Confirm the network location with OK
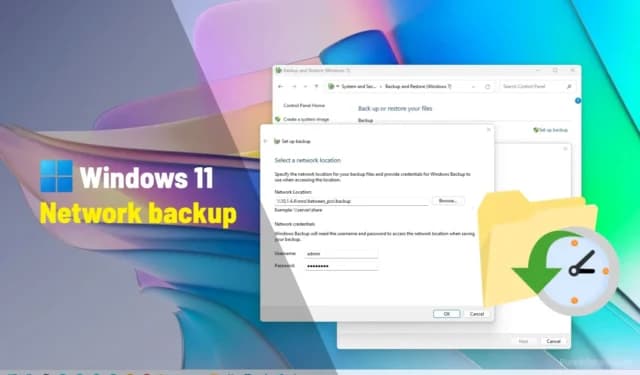This screenshot has width=640, height=375. pos(447,314)
